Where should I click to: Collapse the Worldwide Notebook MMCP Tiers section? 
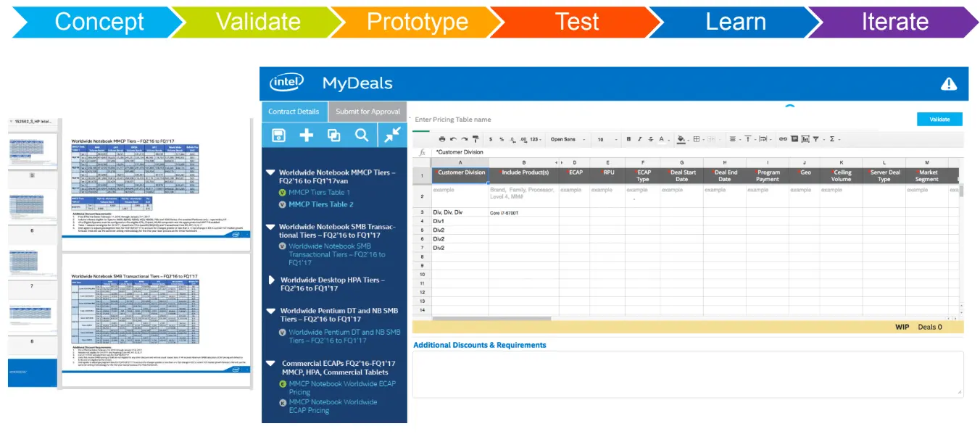click(270, 173)
